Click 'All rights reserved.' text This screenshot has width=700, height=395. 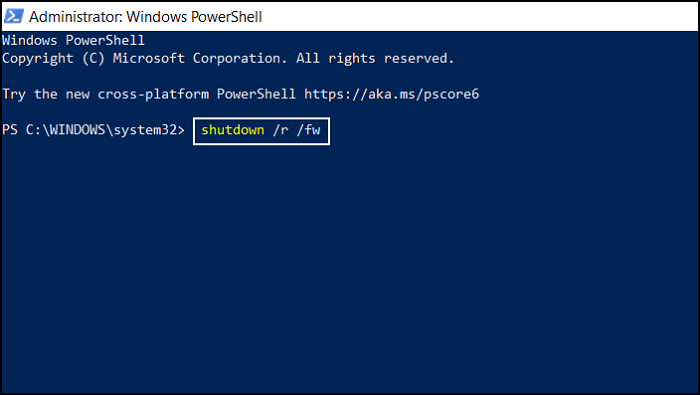(x=375, y=58)
